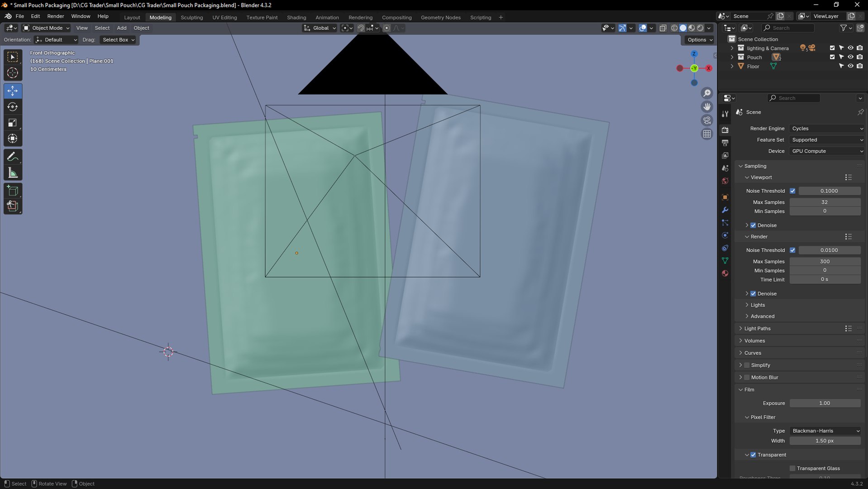The image size is (868, 489).
Task: Disable Render Noise Threshold checkbox
Action: [792, 250]
